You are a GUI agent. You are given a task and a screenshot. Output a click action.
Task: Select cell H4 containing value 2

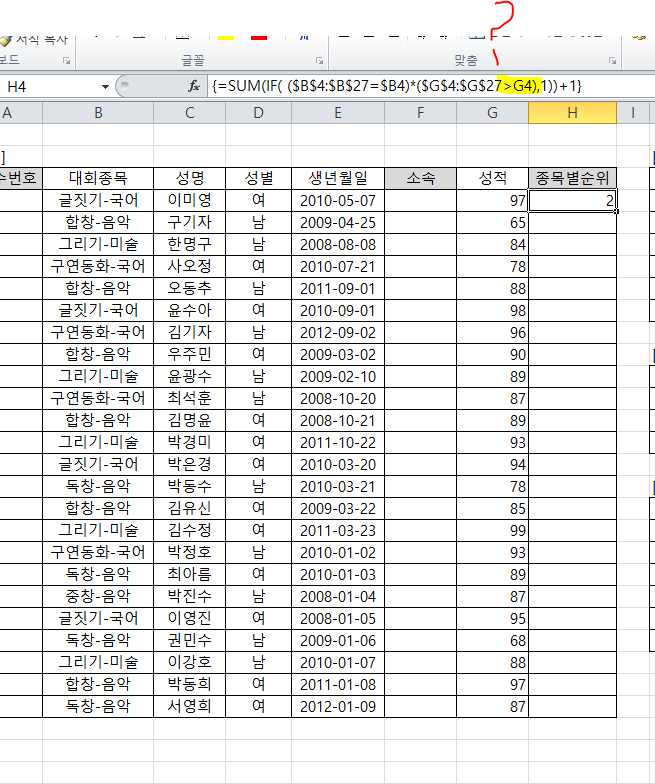tap(572, 201)
